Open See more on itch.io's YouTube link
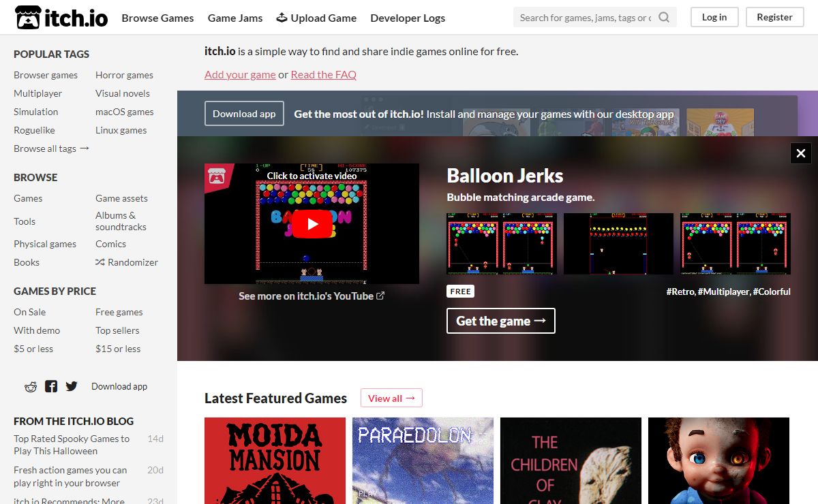 point(312,296)
